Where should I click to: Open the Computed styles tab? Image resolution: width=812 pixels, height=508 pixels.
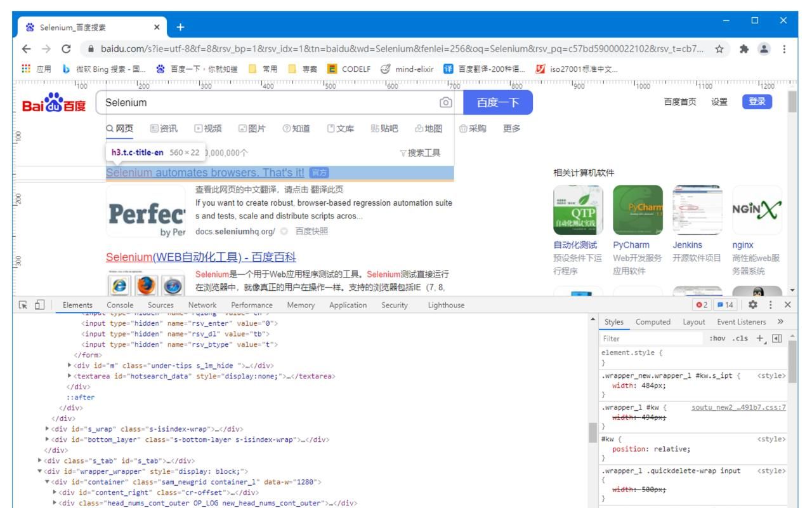[x=653, y=321]
